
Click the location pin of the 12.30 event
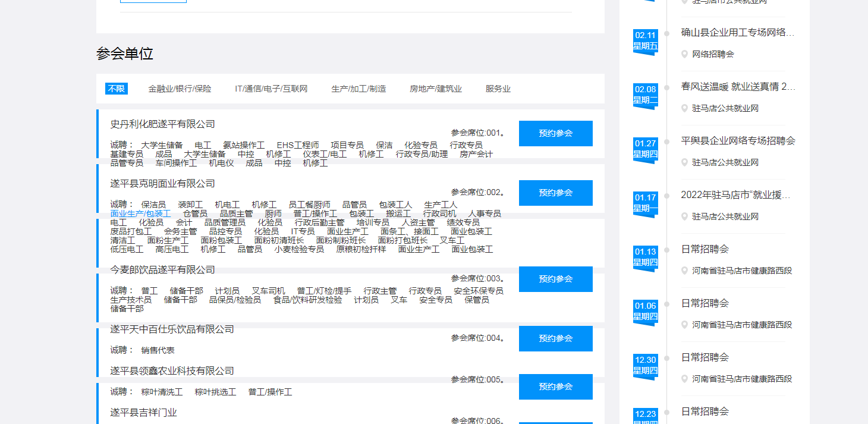pyautogui.click(x=684, y=379)
